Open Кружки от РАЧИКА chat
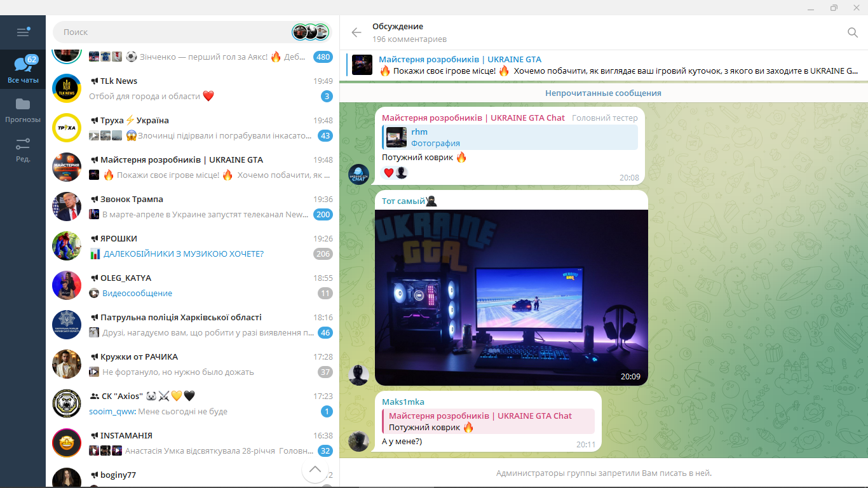This screenshot has height=488, width=868. point(193,364)
